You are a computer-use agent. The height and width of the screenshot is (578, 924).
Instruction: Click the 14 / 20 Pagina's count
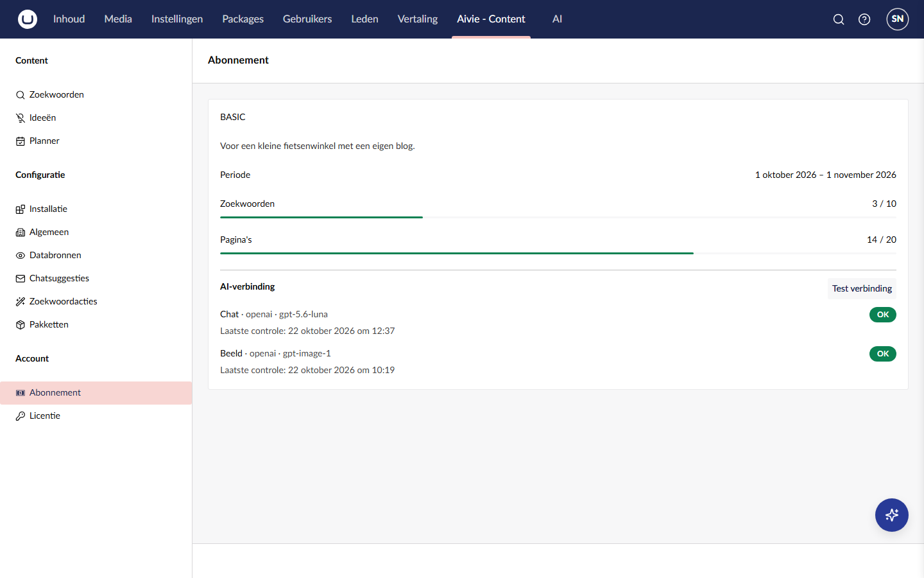[x=882, y=240]
